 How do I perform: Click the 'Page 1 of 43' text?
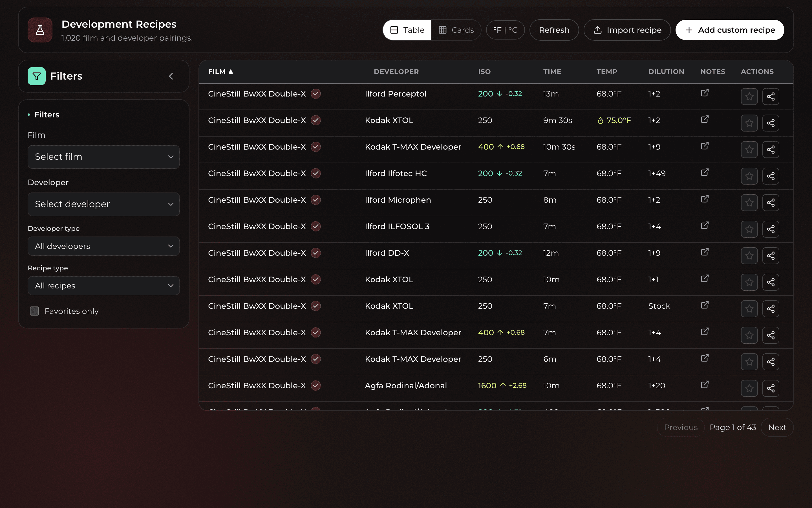pos(733,427)
